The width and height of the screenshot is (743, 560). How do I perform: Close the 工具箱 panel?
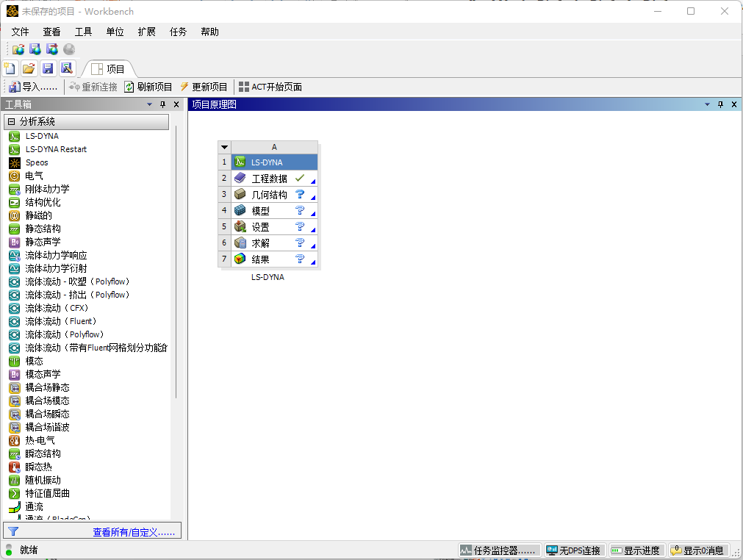(176, 104)
